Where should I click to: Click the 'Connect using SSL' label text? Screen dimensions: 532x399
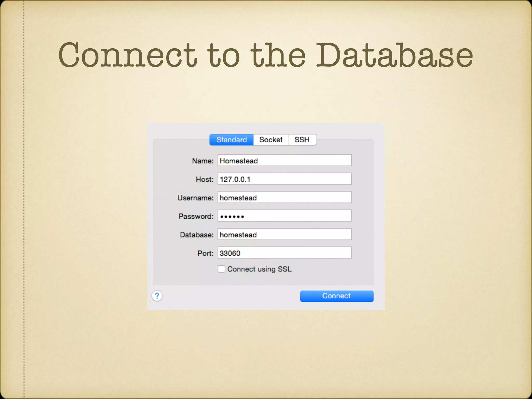pos(260,269)
